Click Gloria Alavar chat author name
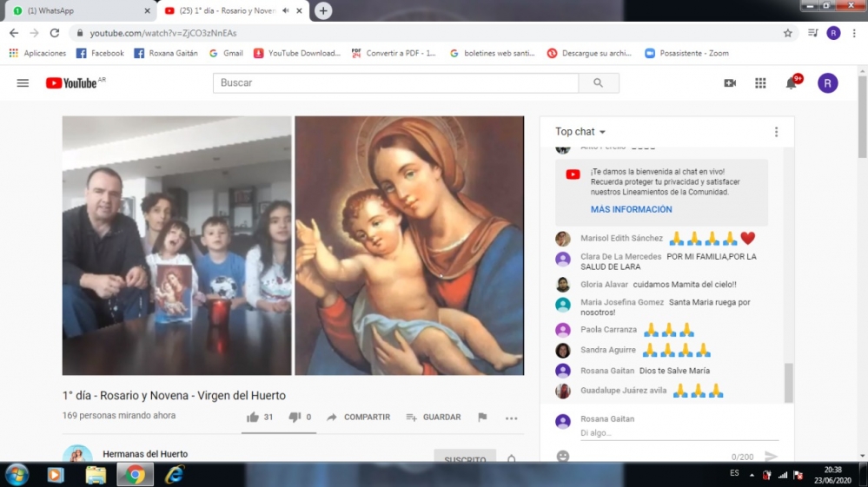This screenshot has height=487, width=868. pos(604,285)
